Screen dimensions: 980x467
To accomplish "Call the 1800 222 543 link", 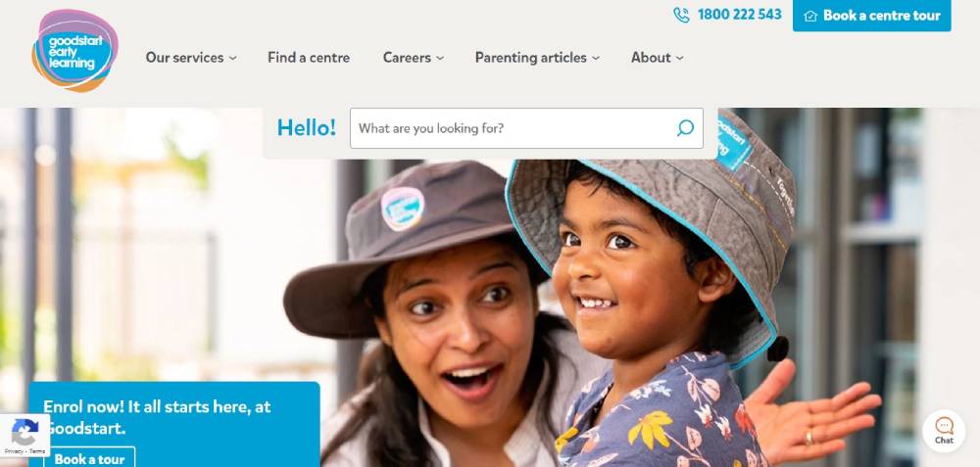I will click(739, 15).
